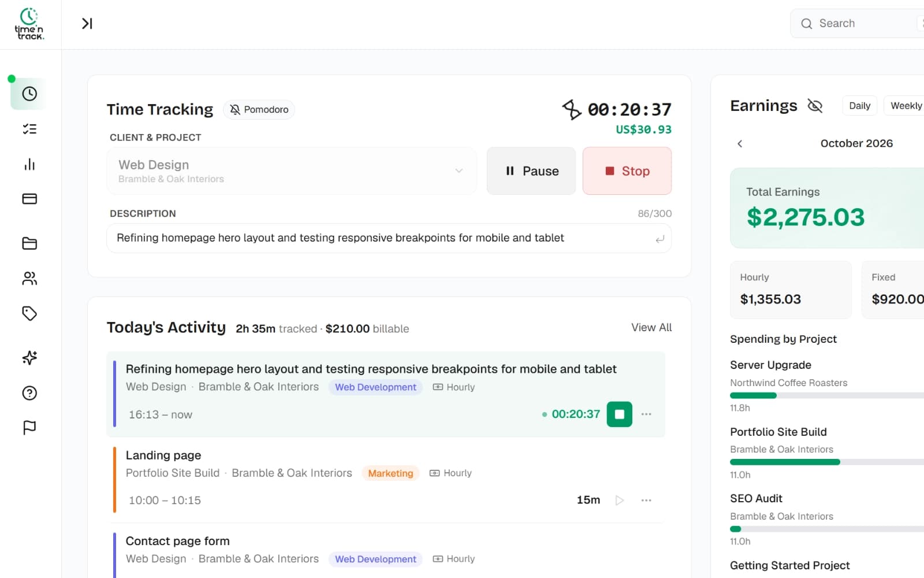Open more options for Refining homepage entry
Image resolution: width=924 pixels, height=578 pixels.
[x=646, y=414]
